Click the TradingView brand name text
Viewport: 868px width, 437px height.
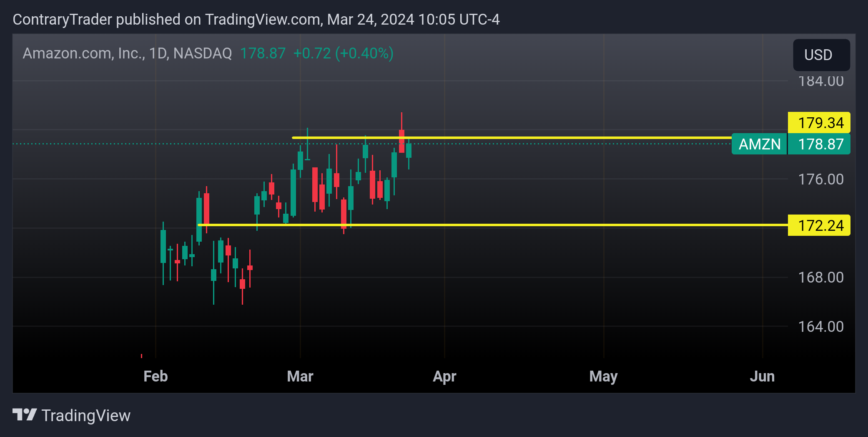(x=86, y=416)
